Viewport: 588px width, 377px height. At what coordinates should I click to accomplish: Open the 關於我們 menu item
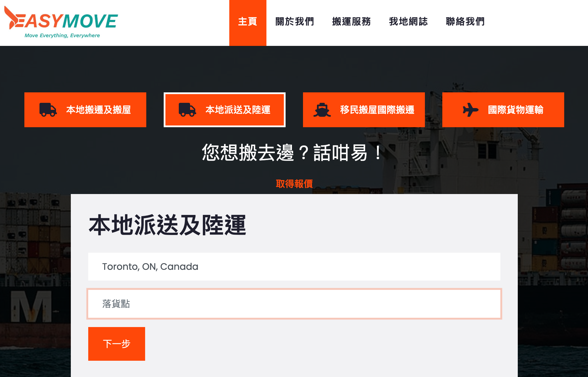295,21
